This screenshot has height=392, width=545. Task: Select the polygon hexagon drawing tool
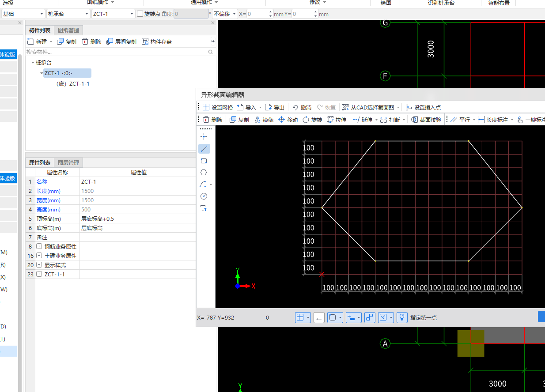204,173
